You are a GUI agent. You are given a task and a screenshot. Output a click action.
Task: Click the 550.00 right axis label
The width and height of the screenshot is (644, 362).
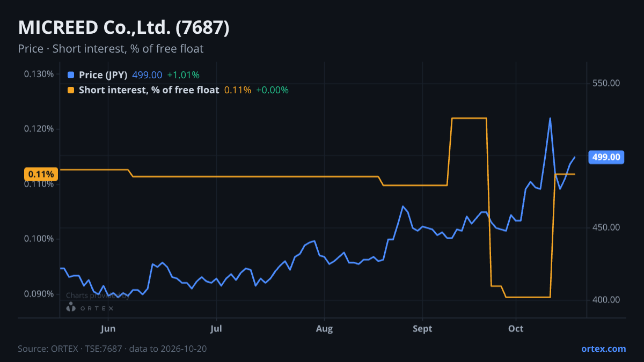point(606,83)
